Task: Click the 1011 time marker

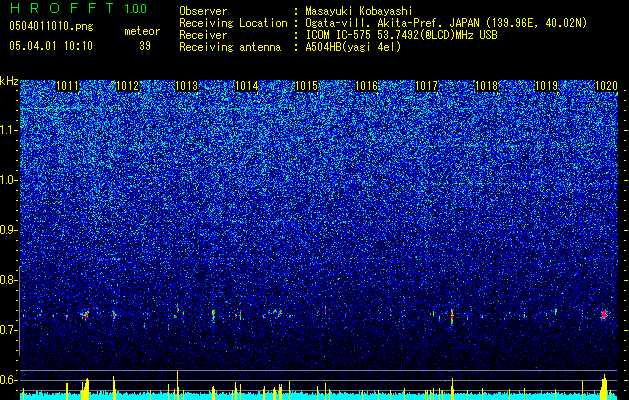Action: (x=67, y=86)
